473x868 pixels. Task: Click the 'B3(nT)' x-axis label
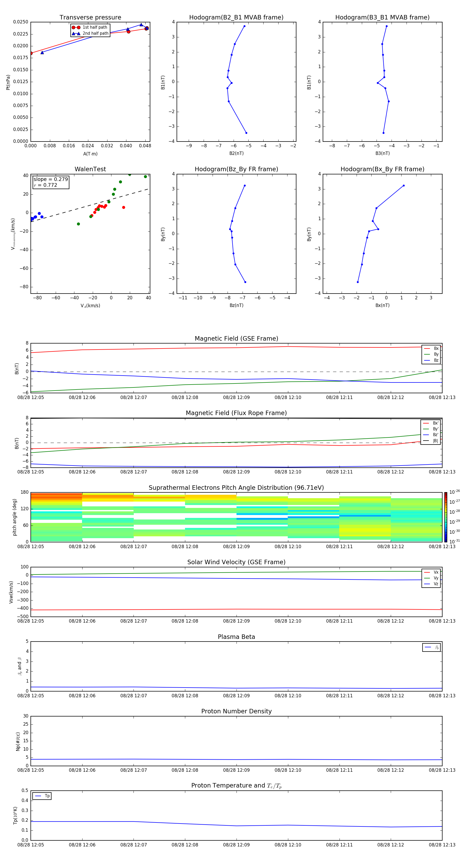[382, 153]
